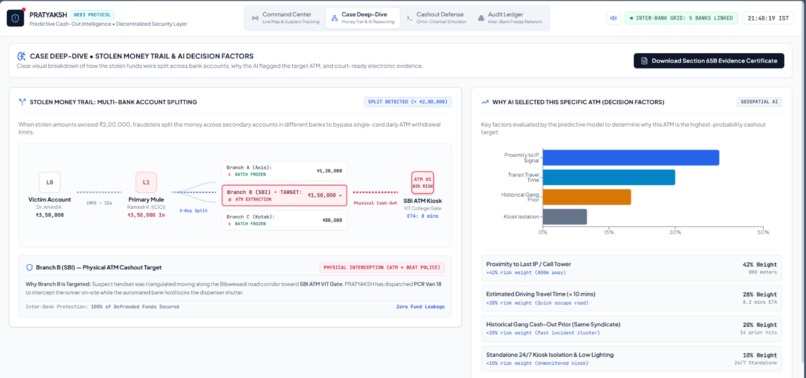Click the Transit Travel Time bar
Screen dimensions: 806x378
[609, 177]
